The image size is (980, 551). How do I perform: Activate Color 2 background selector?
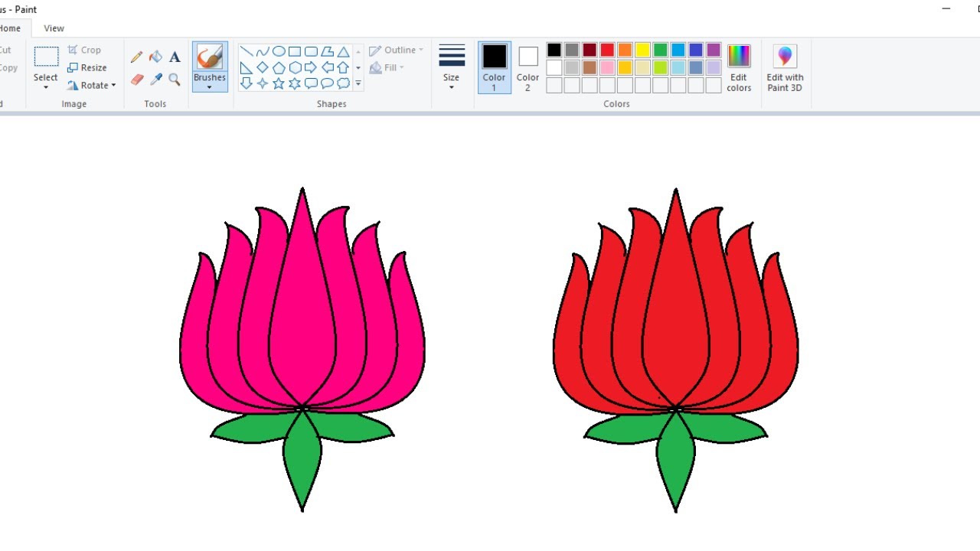[528, 67]
